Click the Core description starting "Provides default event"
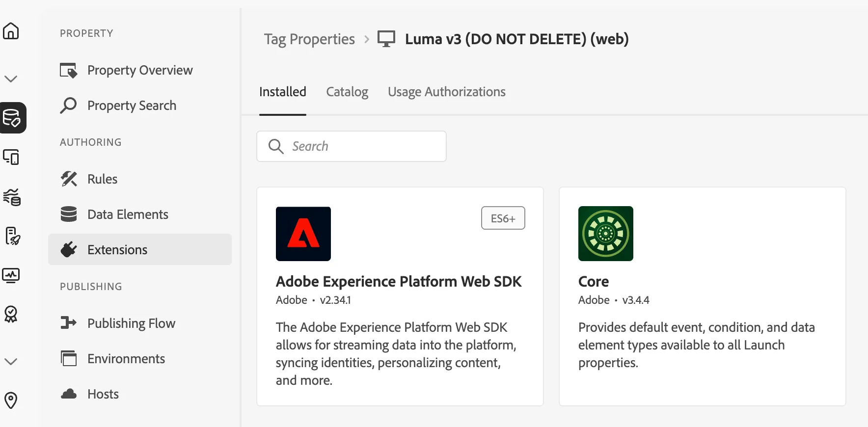Screen dimensions: 868x427 click(x=697, y=345)
